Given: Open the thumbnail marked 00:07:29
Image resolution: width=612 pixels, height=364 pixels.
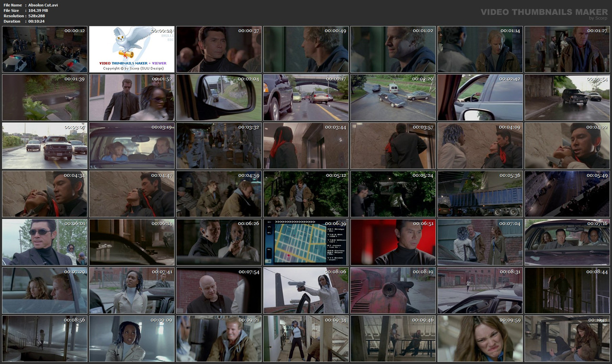Looking at the screenshot, I should click(x=45, y=290).
